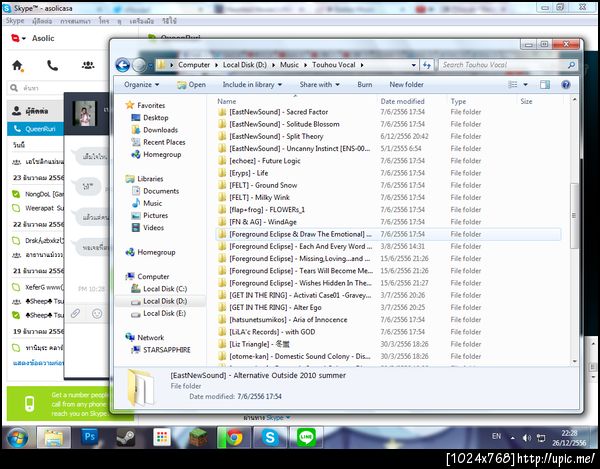
Task: Click Music breadcrumb in address bar
Action: pos(289,65)
